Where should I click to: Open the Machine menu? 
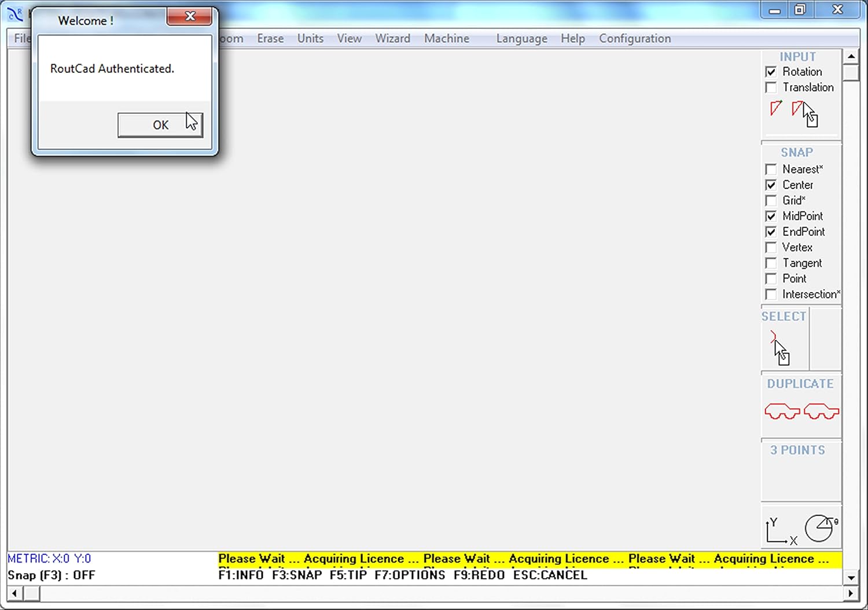pyautogui.click(x=447, y=38)
